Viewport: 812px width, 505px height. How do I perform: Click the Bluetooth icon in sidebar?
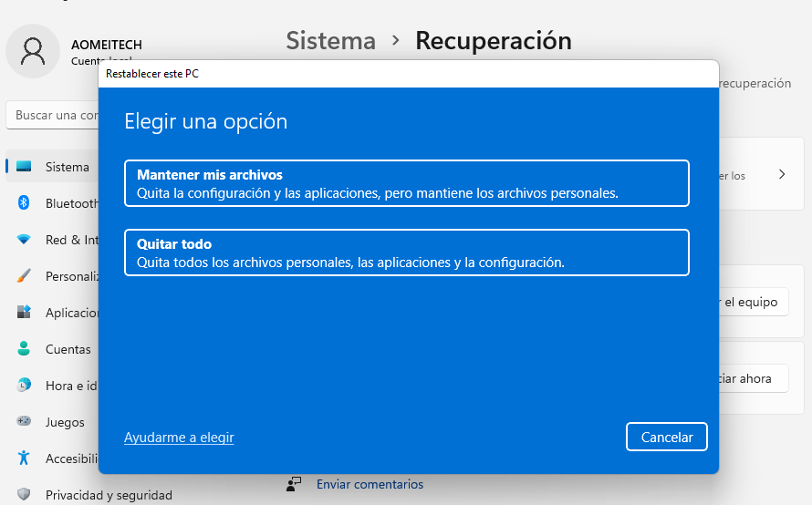point(25,203)
